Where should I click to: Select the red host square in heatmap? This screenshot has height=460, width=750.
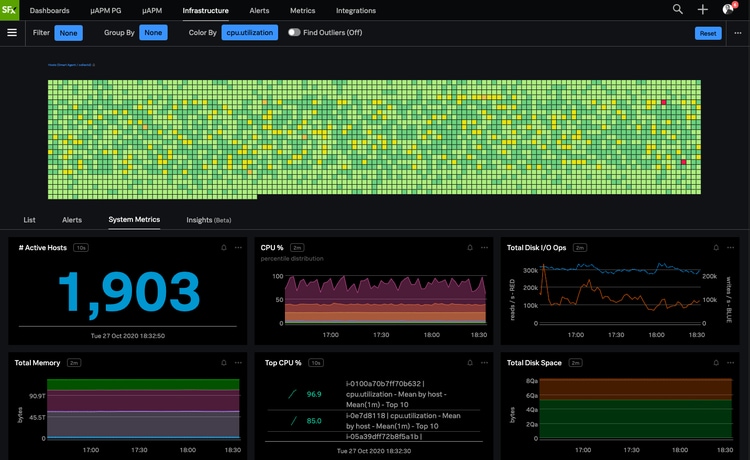tap(662, 102)
